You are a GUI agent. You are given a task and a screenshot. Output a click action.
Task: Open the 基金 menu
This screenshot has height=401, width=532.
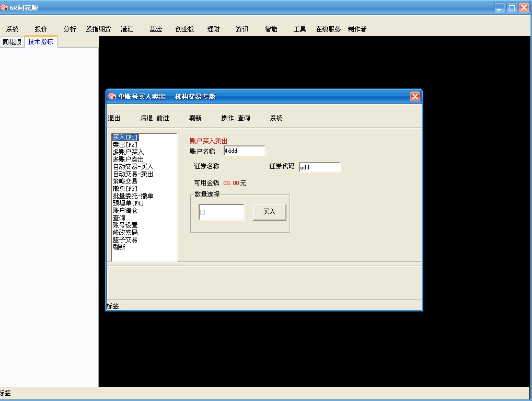(156, 29)
